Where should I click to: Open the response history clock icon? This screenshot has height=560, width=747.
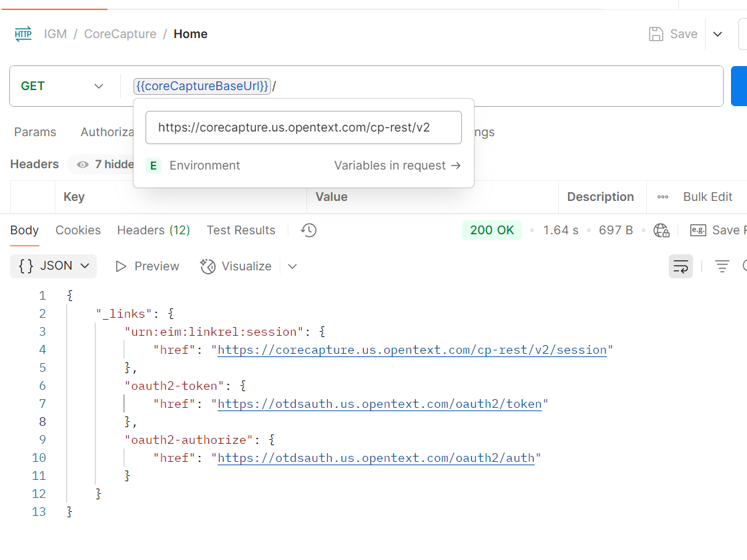coord(308,230)
